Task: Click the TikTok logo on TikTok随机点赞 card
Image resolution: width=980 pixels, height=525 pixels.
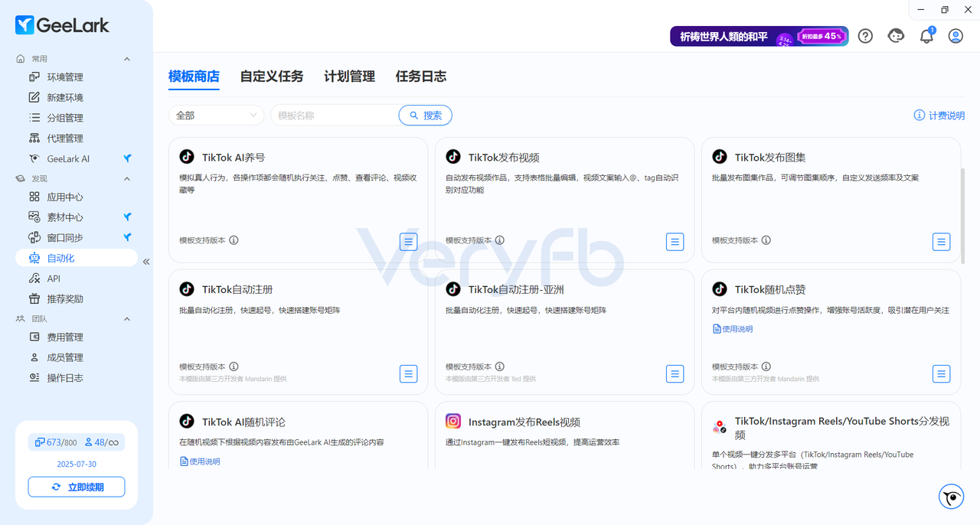Action: 720,289
